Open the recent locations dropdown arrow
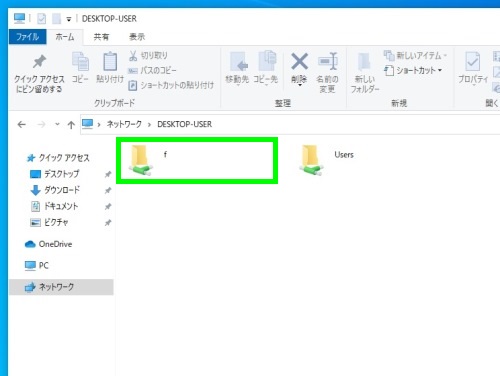This screenshot has height=376, width=500. (x=57, y=124)
